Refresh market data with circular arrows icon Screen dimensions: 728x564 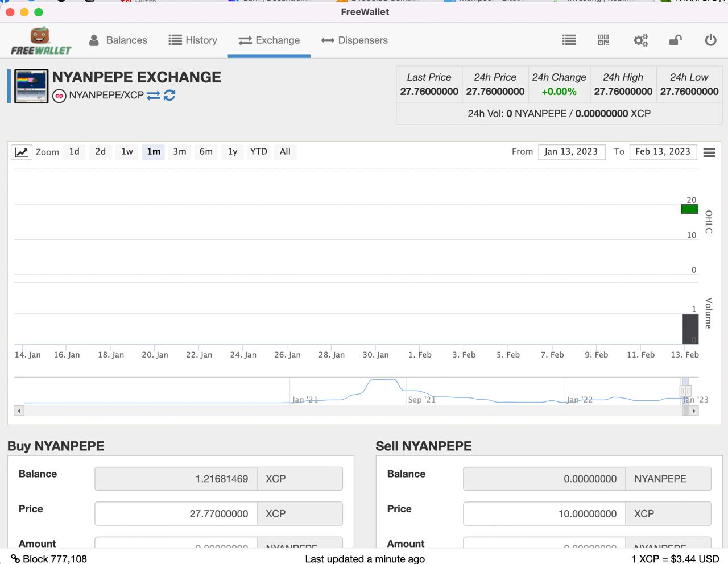tap(169, 96)
